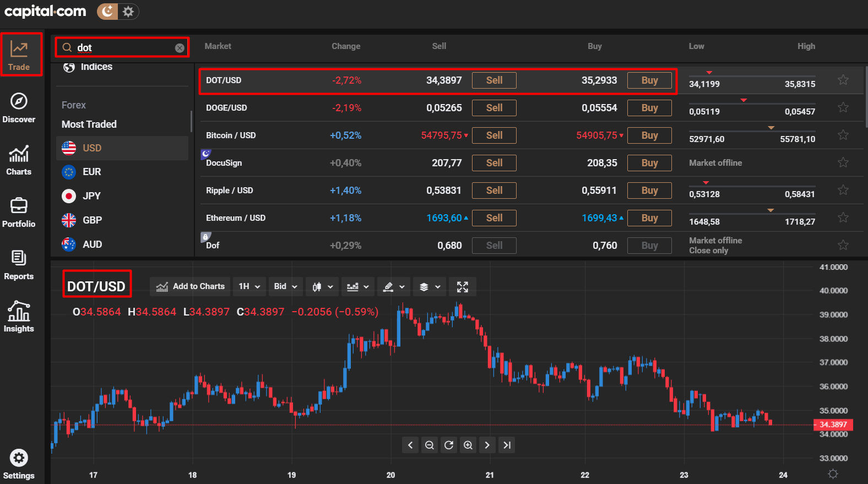Zoom out of the chart

pos(430,445)
